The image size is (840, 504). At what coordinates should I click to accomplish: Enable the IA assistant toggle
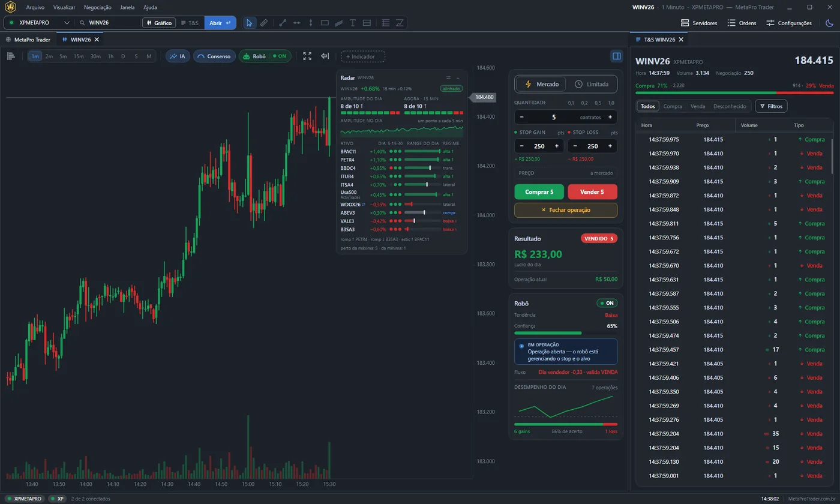pos(178,56)
